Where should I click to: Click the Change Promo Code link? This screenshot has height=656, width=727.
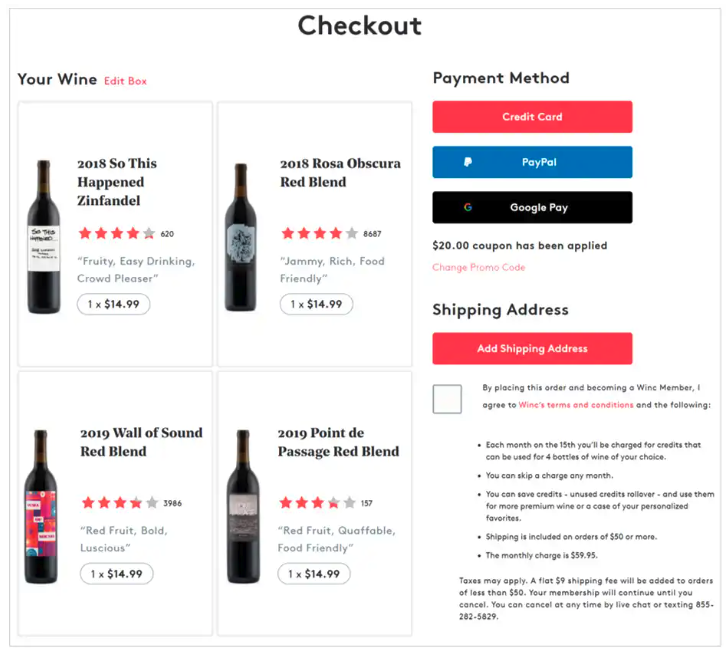click(x=478, y=268)
